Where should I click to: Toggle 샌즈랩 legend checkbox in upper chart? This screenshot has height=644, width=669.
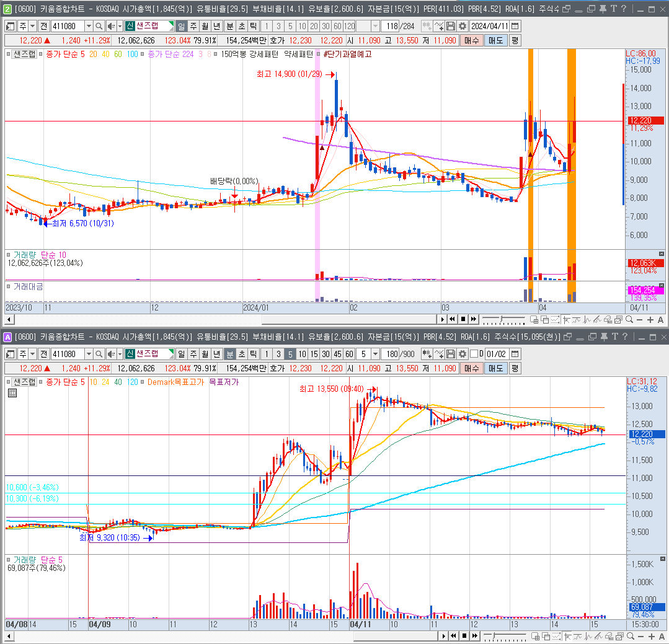point(8,54)
